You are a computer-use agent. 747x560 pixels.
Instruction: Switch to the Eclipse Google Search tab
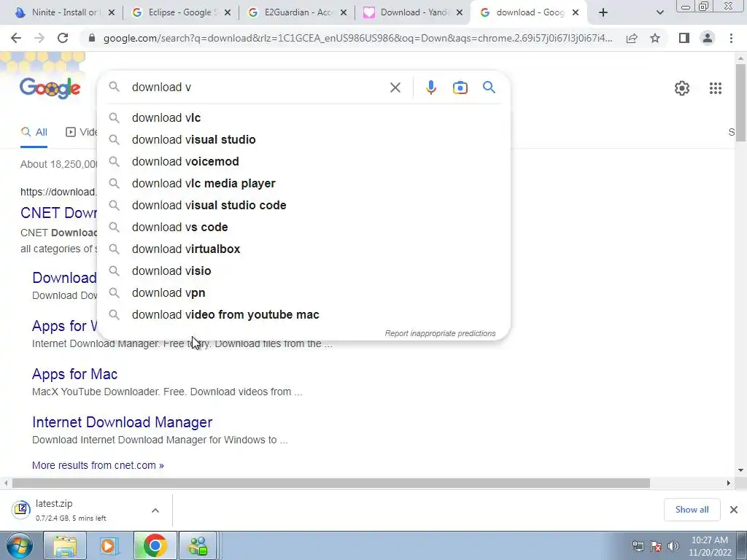click(181, 13)
